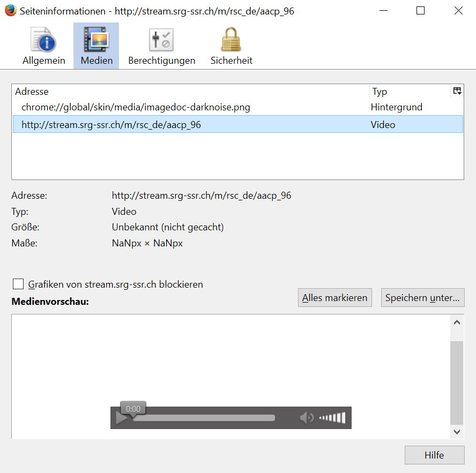Viewport: 476px width, 473px height.
Task: Open the Sicherheit tab
Action: [232, 46]
